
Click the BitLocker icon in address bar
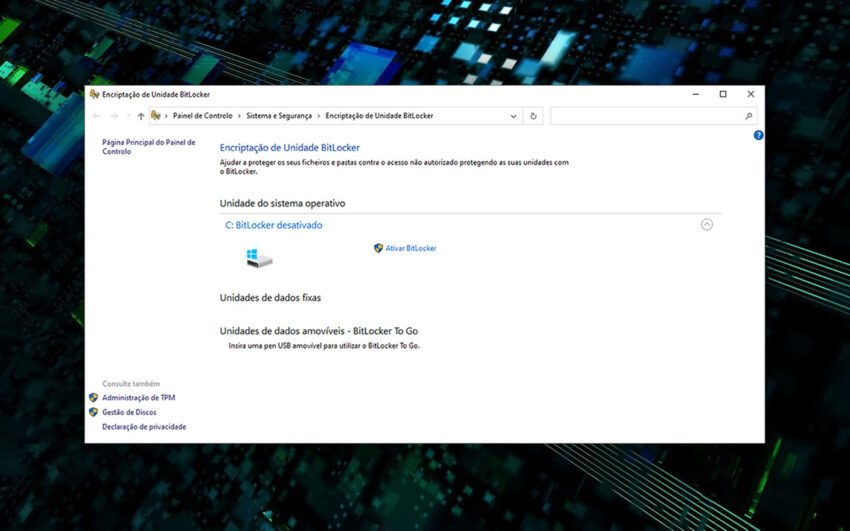[x=156, y=115]
